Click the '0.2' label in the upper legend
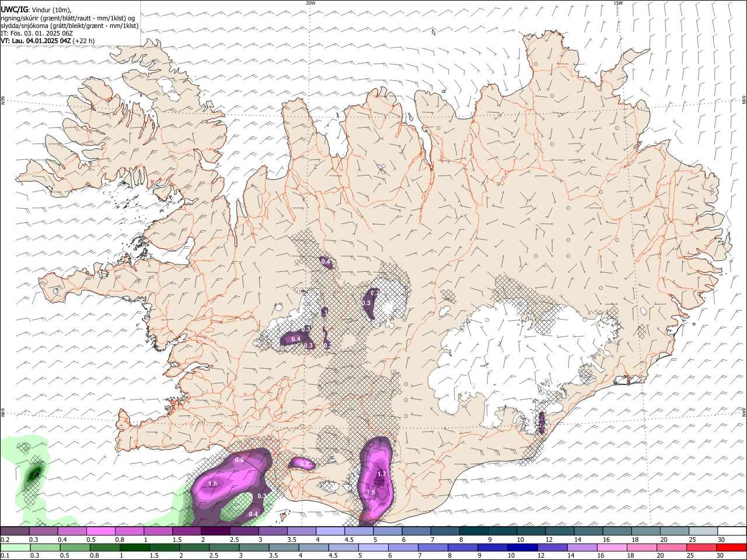The width and height of the screenshot is (747, 560). pos(5,540)
